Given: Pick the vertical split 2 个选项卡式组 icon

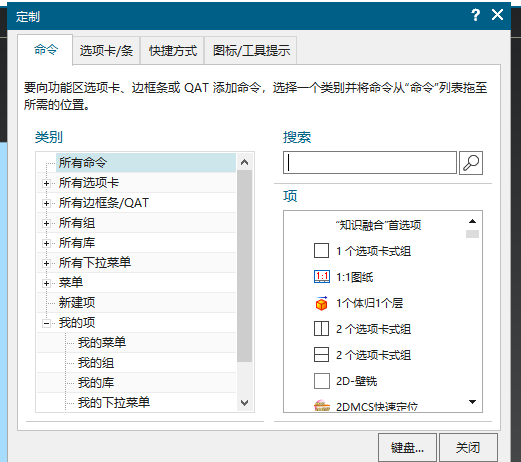Looking at the screenshot, I should [321, 329].
